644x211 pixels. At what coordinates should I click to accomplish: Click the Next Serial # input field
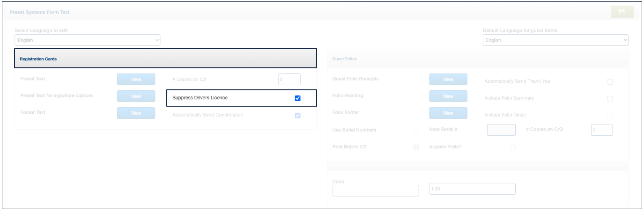pos(501,130)
